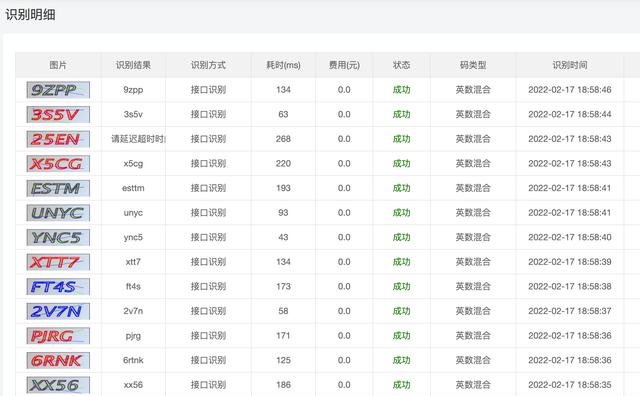Image resolution: width=640 pixels, height=396 pixels.
Task: Click the 3S5V captcha thumbnail
Action: pos(58,114)
